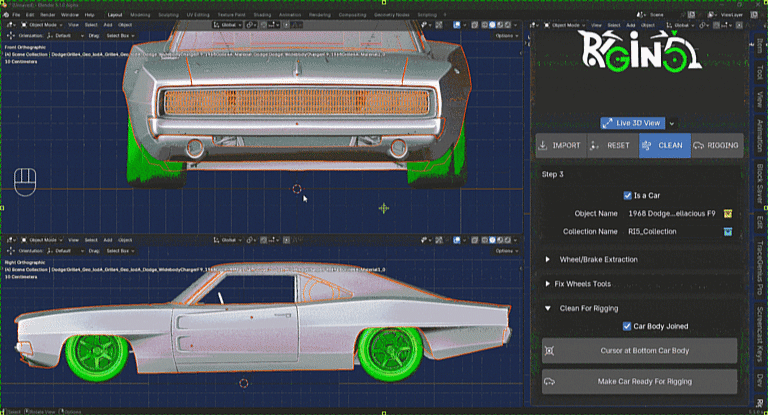Collapse the Clean For Rigging section
Image resolution: width=768 pixels, height=415 pixels.
[x=640, y=308]
